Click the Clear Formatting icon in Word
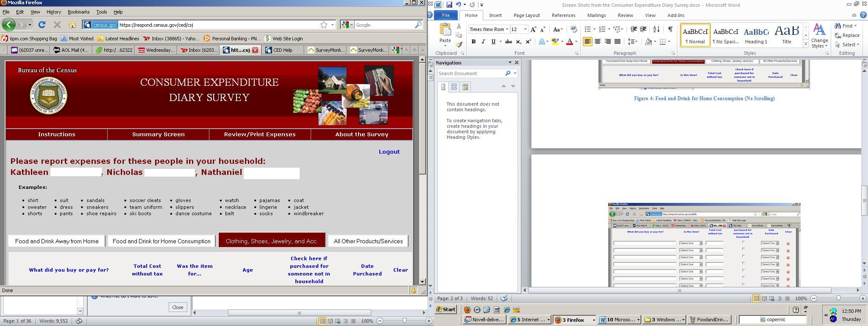Screen dimensions: 868x326 [x=573, y=29]
